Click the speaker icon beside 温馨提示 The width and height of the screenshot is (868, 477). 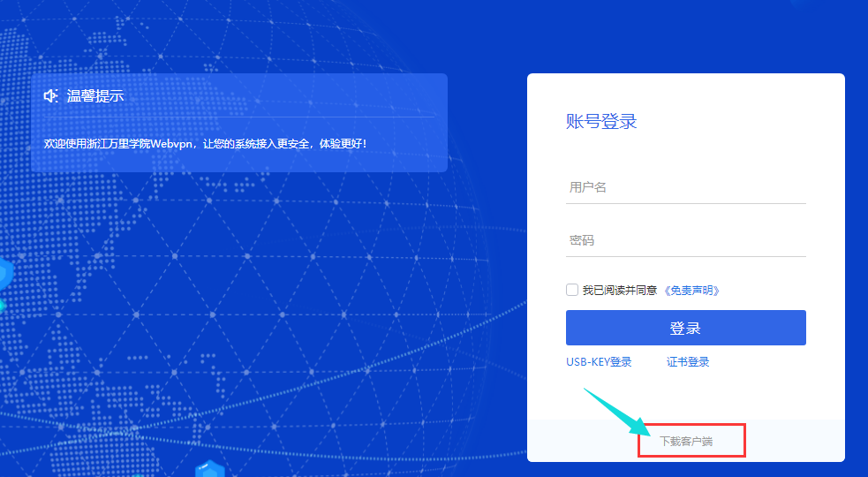click(x=51, y=96)
